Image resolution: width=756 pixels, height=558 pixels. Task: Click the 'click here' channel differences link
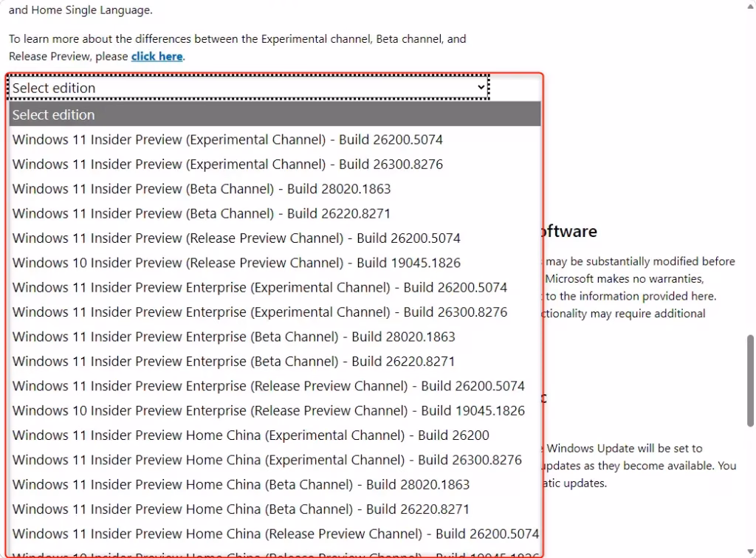(x=157, y=57)
